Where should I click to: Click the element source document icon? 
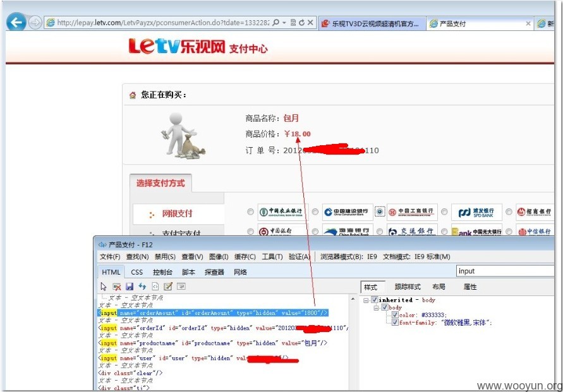pyautogui.click(x=155, y=287)
